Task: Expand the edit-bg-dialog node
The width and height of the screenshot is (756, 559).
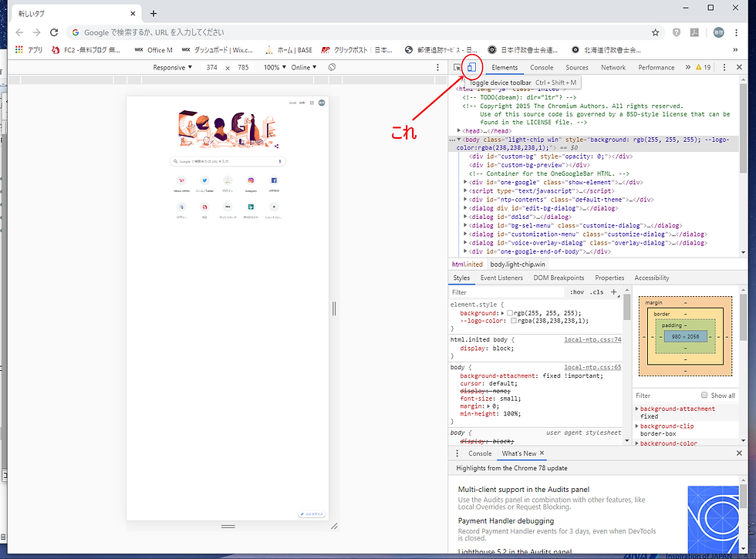Action: pyautogui.click(x=465, y=208)
